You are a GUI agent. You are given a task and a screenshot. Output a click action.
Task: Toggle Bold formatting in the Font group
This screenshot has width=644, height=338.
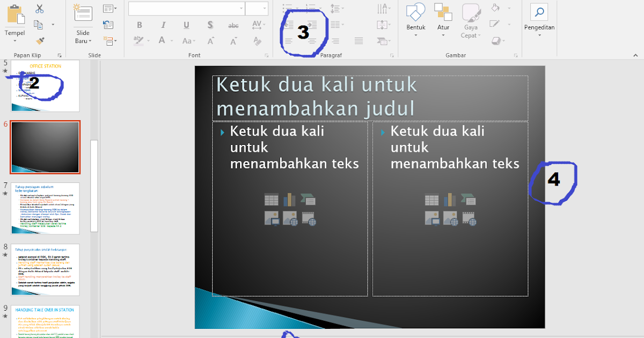pos(140,25)
